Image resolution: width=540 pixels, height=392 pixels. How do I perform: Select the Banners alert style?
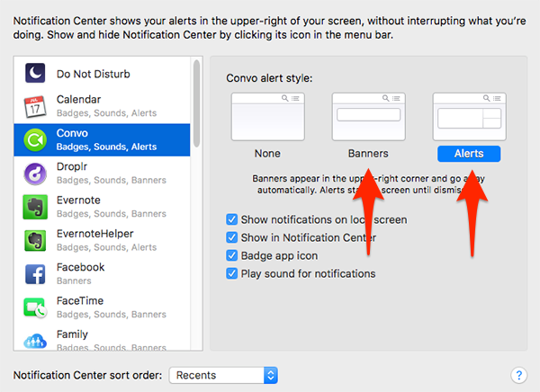[x=367, y=117]
